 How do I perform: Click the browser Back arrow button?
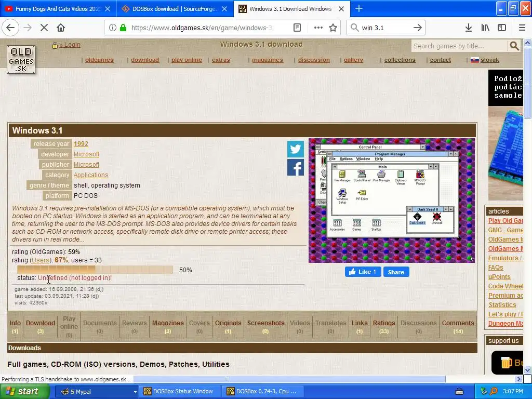[x=10, y=28]
